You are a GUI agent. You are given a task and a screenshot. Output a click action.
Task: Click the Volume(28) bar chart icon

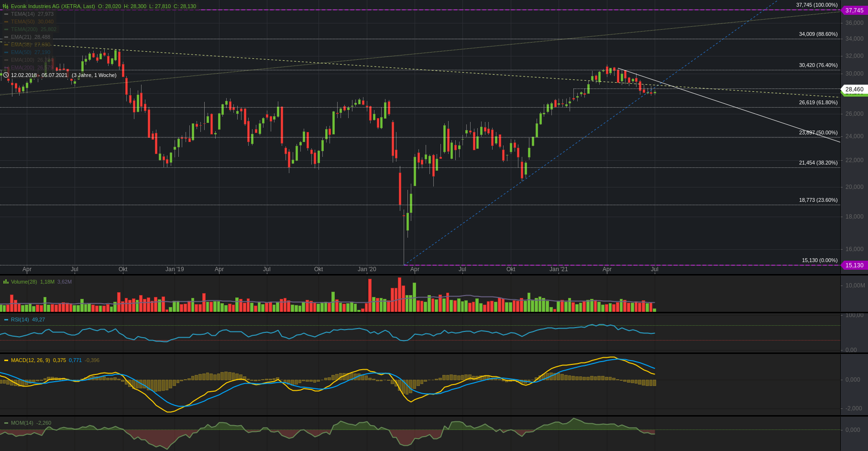(x=6, y=282)
